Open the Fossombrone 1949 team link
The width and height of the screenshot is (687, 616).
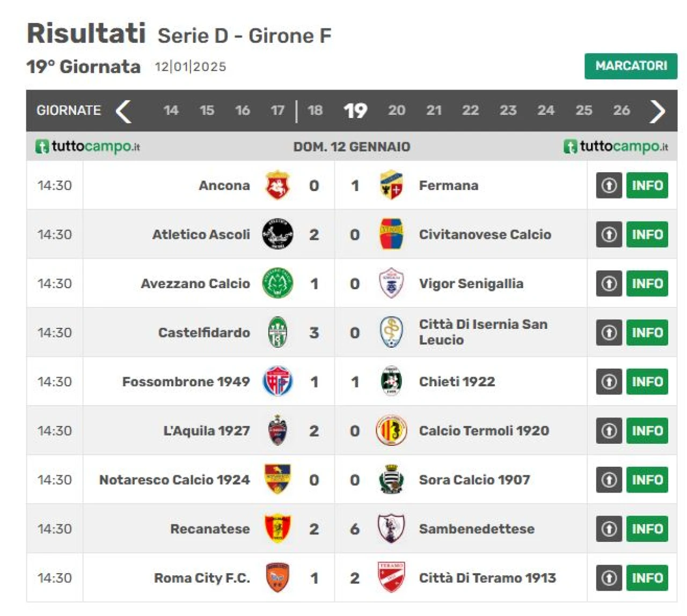point(186,382)
